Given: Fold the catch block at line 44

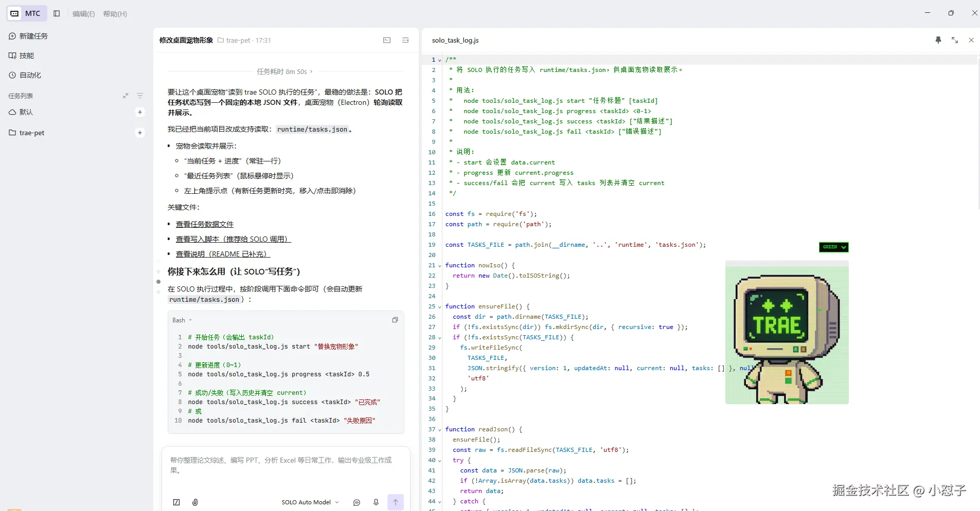Looking at the screenshot, I should 439,502.
